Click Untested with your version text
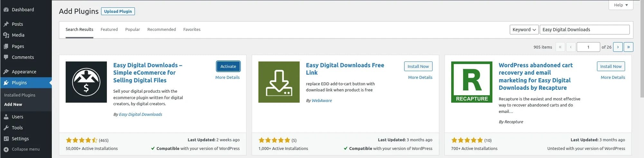 click(586, 149)
